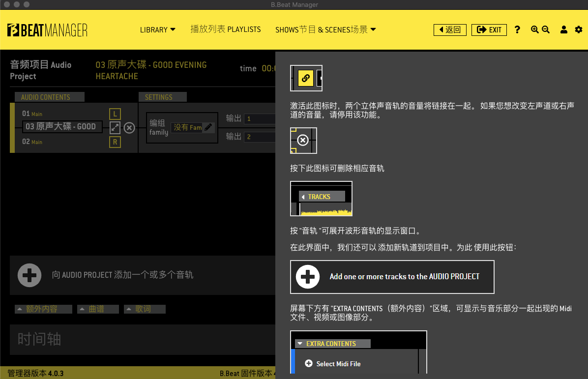Click the 01 Main track label
The image size is (588, 379).
pyautogui.click(x=32, y=114)
